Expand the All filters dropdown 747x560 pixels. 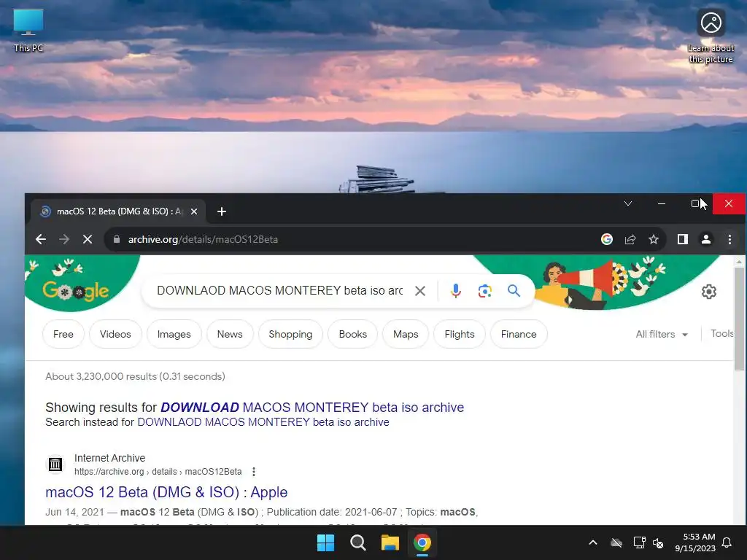tap(662, 334)
